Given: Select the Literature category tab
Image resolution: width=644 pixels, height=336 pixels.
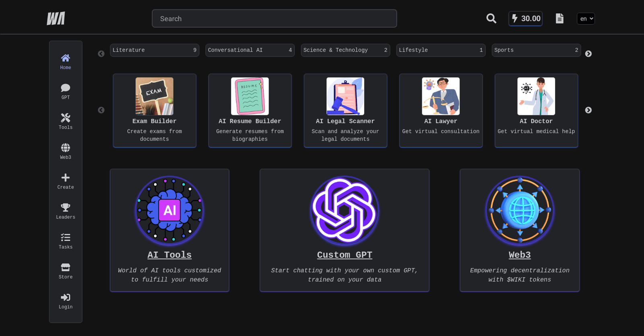Looking at the screenshot, I should [x=155, y=50].
